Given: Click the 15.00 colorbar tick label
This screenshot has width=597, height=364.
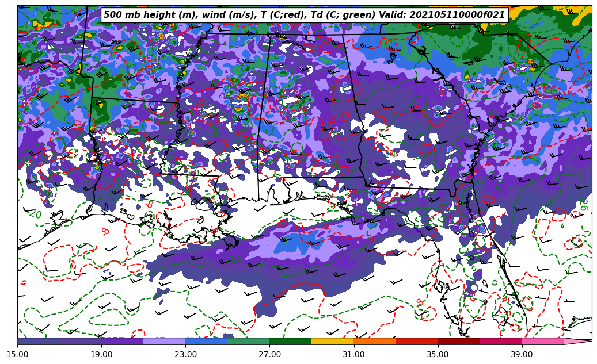Looking at the screenshot, I should (17, 354).
